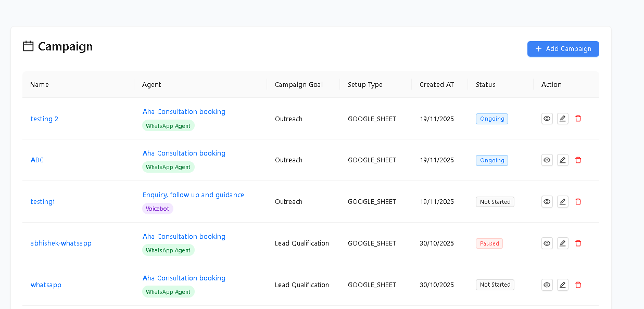Delete the abhishek-whatsapp campaign via trash icon
The height and width of the screenshot is (309, 644).
point(578,243)
